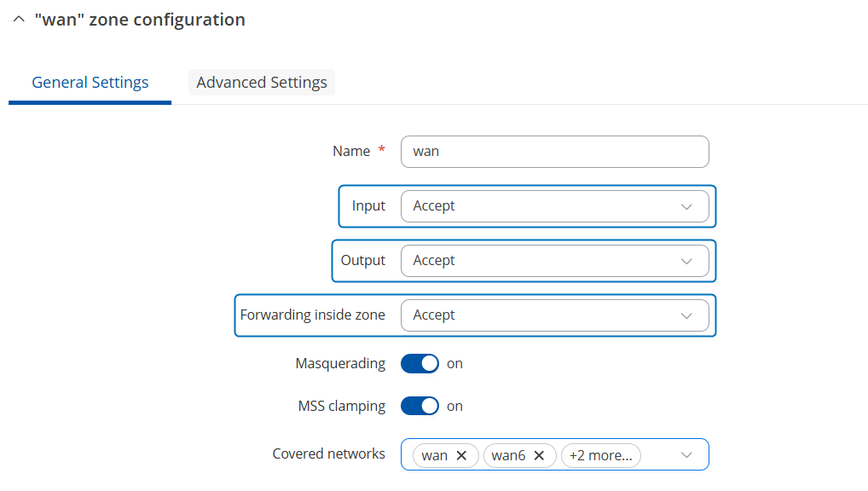Select the wan tag in Covered networks
Screen dimensions: 868x491
tap(434, 456)
